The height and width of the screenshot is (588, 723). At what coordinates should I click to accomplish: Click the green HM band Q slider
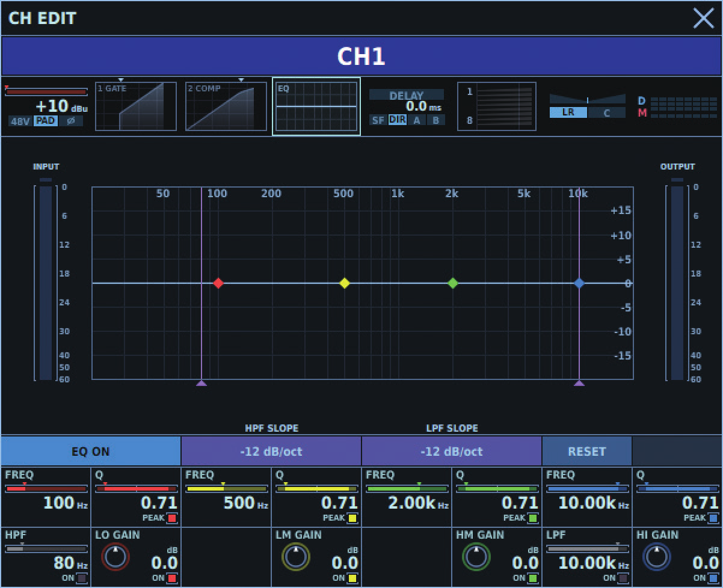pyautogui.click(x=497, y=488)
